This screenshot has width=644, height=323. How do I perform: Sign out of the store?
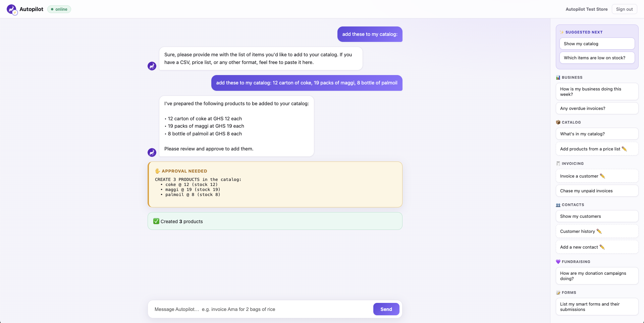coord(624,9)
